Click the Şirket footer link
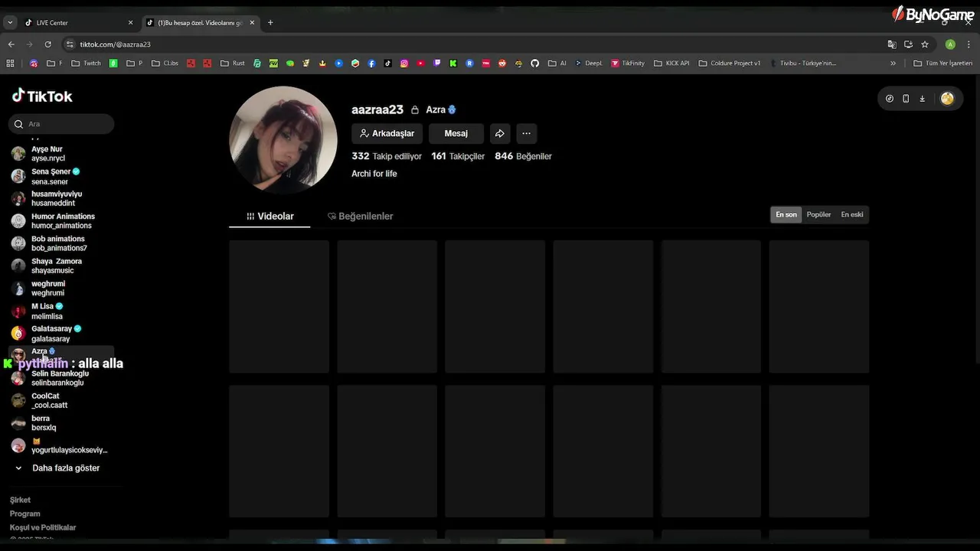This screenshot has width=980, height=551. coord(20,500)
